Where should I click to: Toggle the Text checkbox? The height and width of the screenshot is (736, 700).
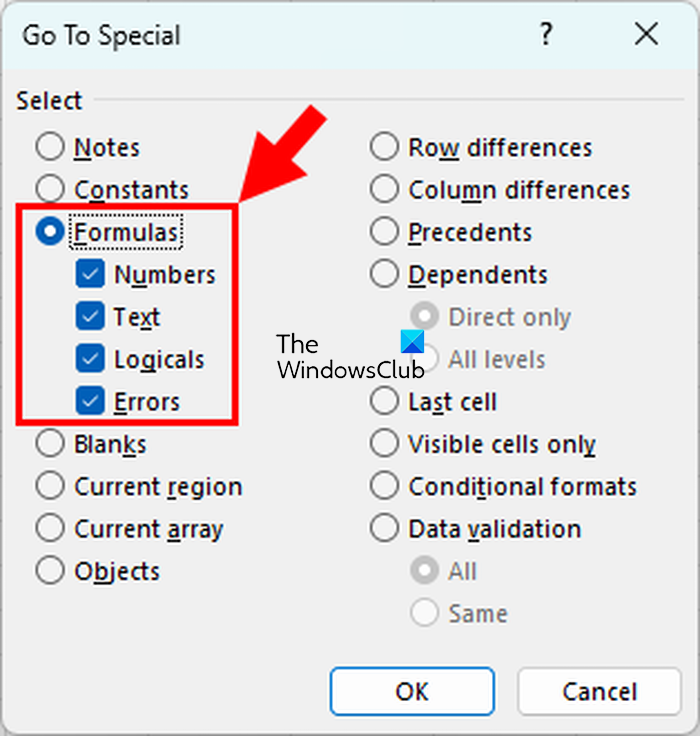click(x=91, y=317)
